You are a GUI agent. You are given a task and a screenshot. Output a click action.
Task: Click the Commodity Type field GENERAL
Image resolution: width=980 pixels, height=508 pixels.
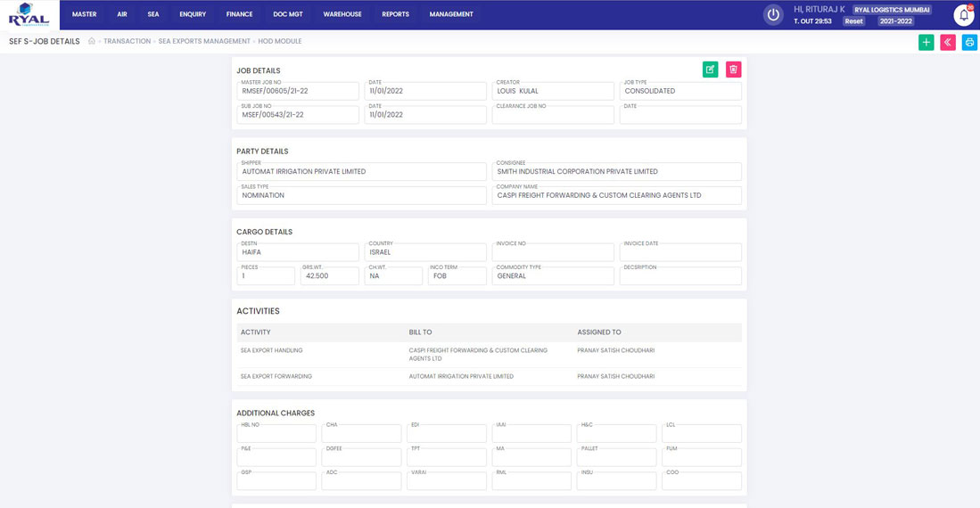pyautogui.click(x=553, y=276)
